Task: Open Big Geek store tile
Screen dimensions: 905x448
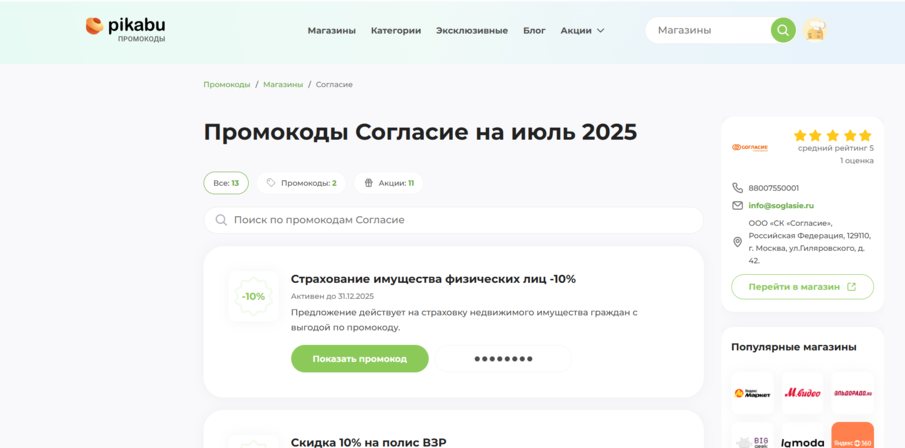Action: point(752,436)
